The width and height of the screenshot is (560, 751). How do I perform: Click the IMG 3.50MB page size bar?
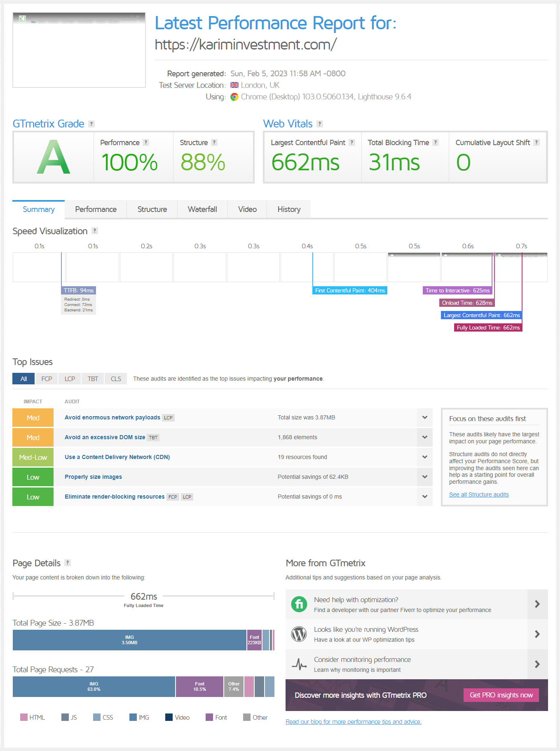click(x=129, y=640)
